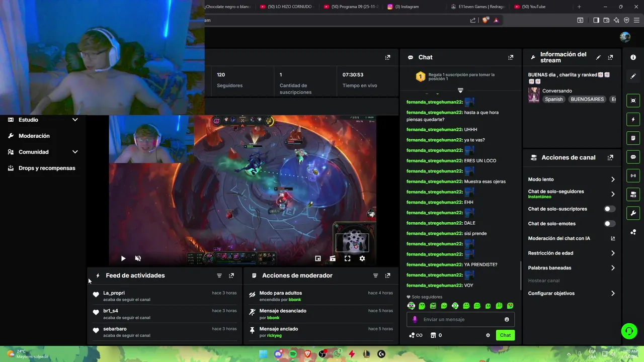
Task: Collapse the pinned gift subscription banner
Action: tap(460, 90)
